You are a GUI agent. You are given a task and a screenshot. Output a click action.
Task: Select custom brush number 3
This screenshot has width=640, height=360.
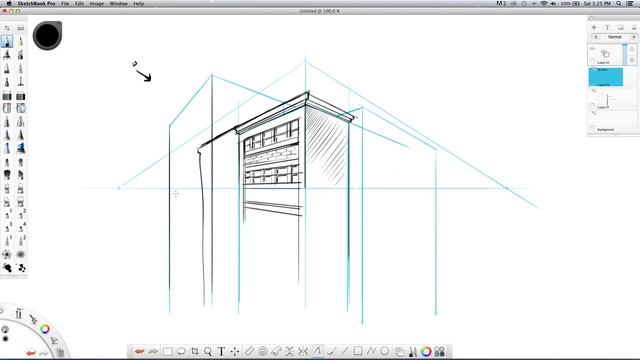pyautogui.click(x=7, y=227)
